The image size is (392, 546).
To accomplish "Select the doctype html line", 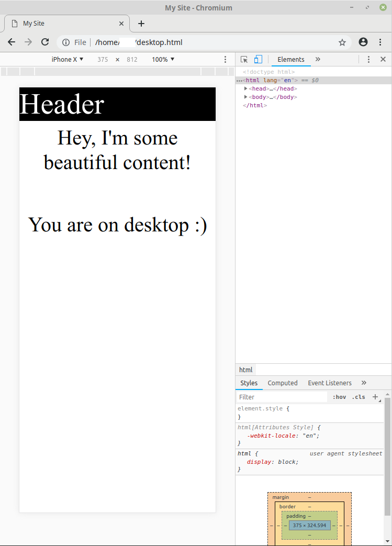I will click(269, 72).
